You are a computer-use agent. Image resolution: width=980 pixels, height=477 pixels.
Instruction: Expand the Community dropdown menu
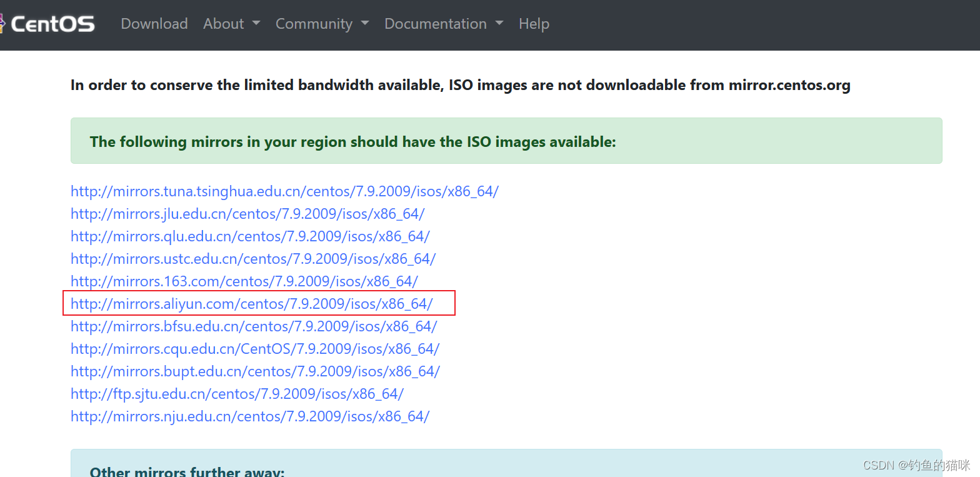coord(322,24)
